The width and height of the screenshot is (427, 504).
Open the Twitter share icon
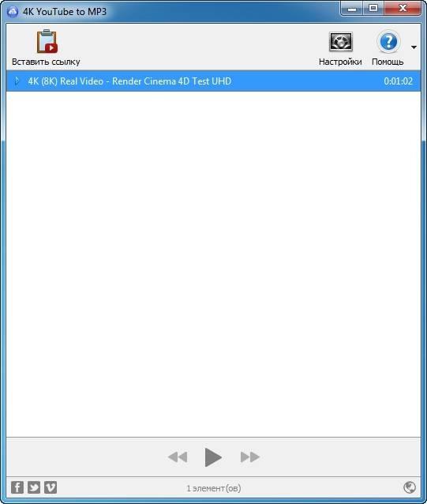pos(34,487)
